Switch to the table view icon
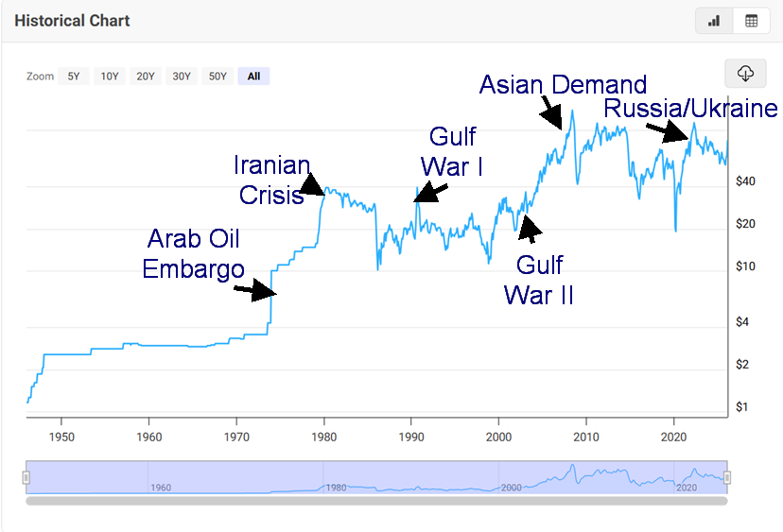 [752, 21]
